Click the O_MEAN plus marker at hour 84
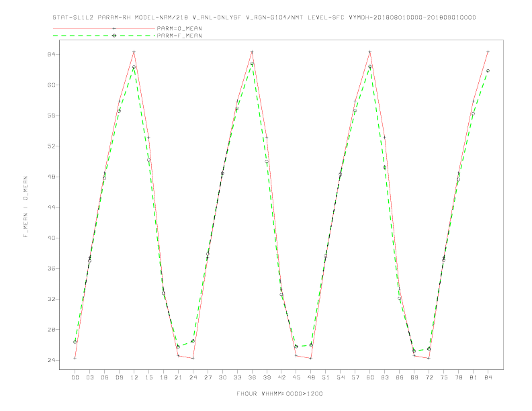This screenshot has width=532, height=411. (488, 52)
